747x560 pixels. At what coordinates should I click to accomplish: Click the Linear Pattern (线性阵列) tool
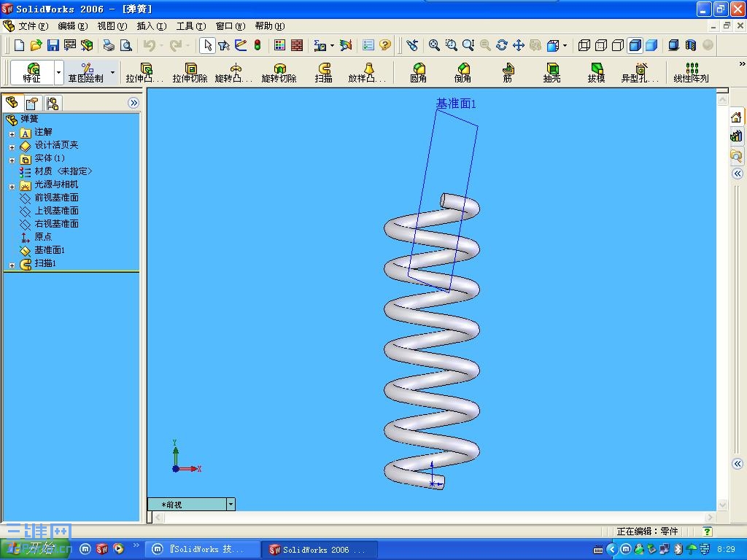pos(692,73)
